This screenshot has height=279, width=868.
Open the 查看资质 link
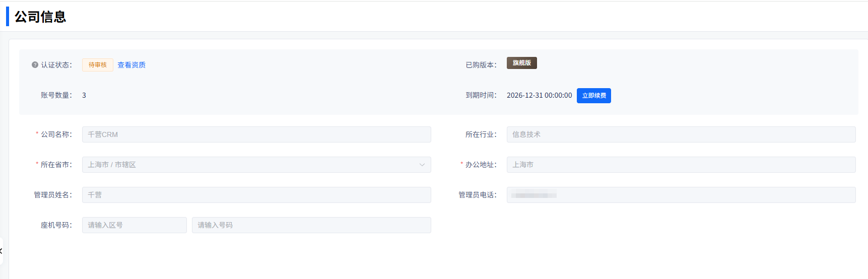click(131, 65)
